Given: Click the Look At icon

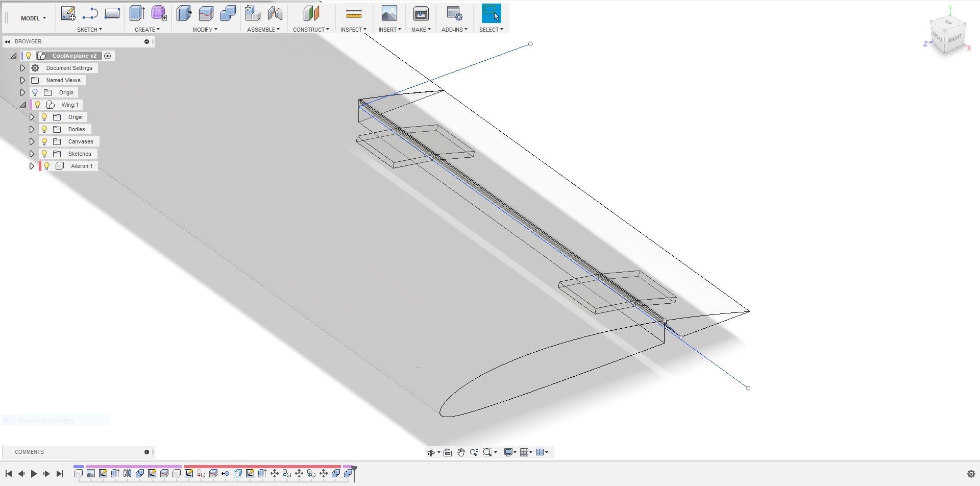Looking at the screenshot, I should coord(448,452).
